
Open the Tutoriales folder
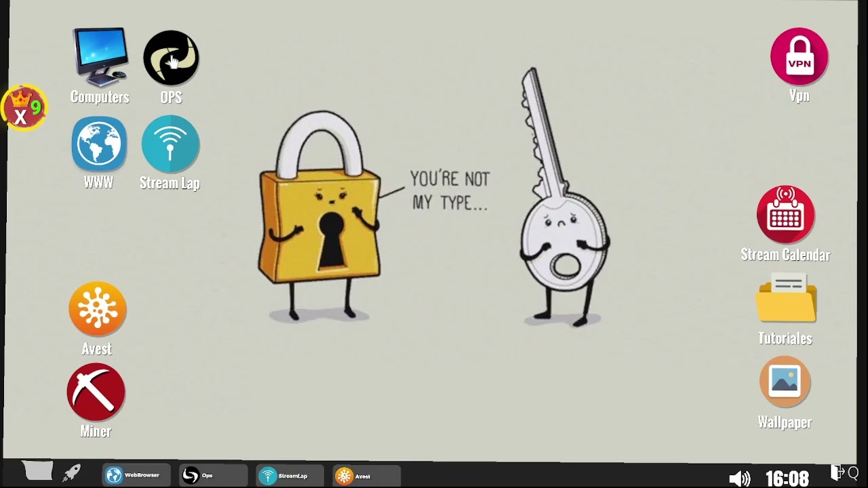coord(786,298)
